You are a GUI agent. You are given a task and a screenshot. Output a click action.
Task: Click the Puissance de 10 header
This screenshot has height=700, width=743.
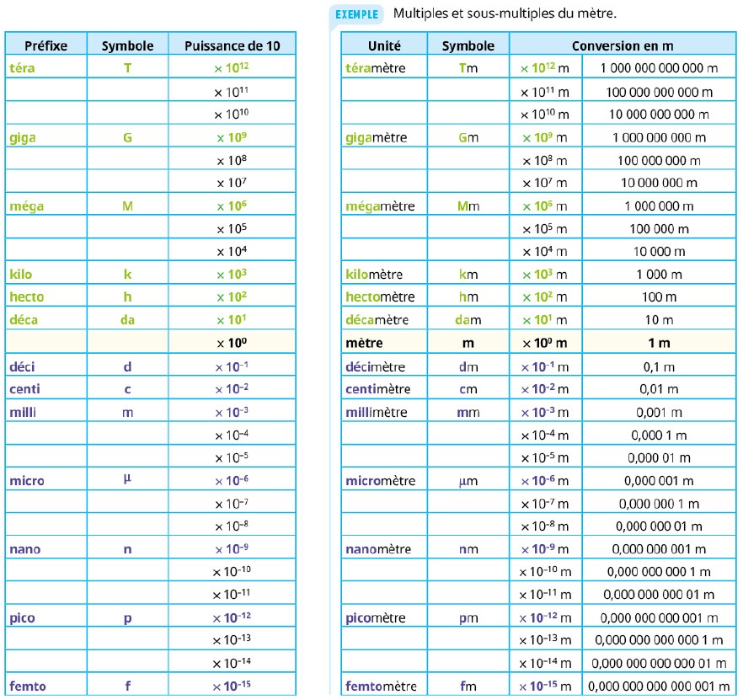(233, 45)
